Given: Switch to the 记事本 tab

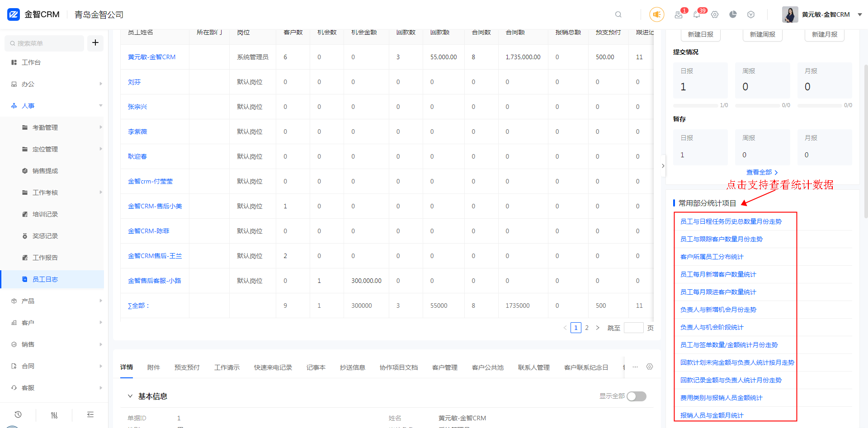Looking at the screenshot, I should [x=316, y=367].
